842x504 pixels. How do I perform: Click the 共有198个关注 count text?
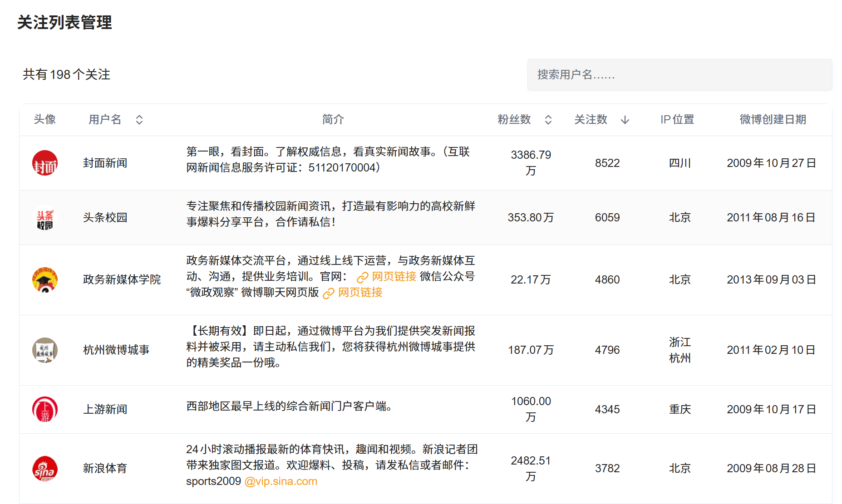[x=67, y=75]
